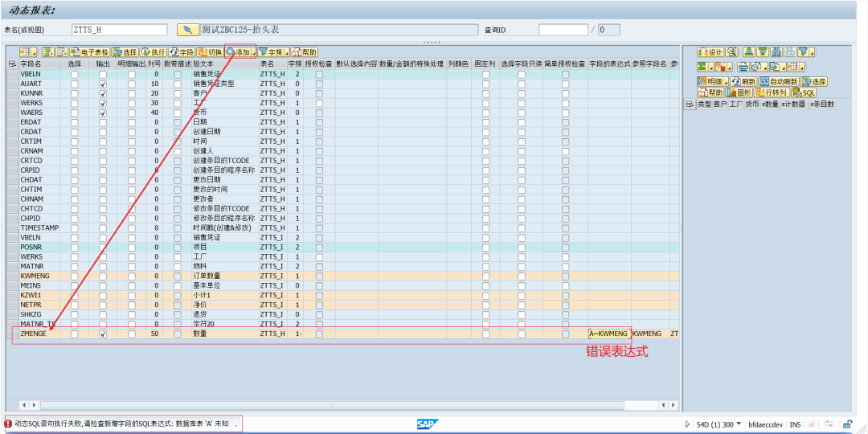Click the print icon in right toolbar
The width and height of the screenshot is (868, 434).
(743, 67)
